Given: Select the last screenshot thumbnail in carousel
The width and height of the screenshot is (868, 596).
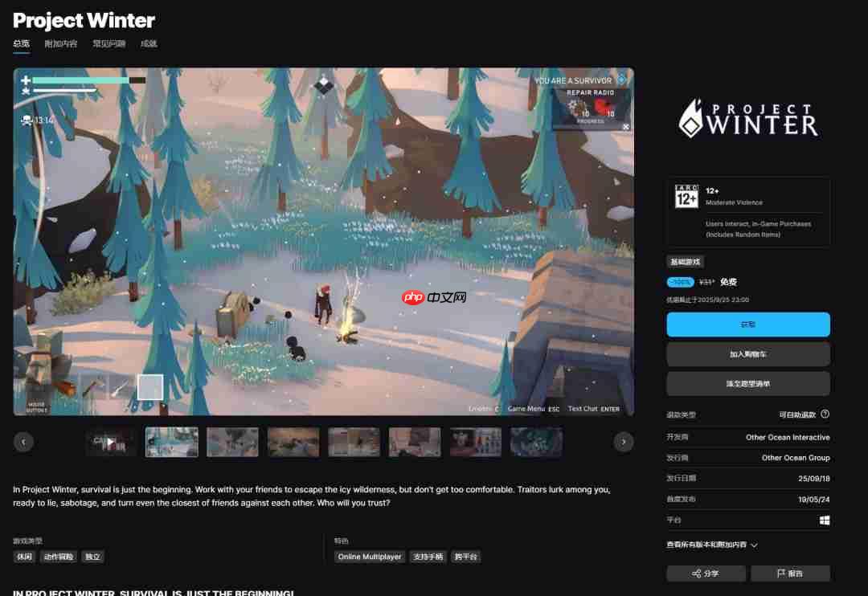Looking at the screenshot, I should (536, 442).
